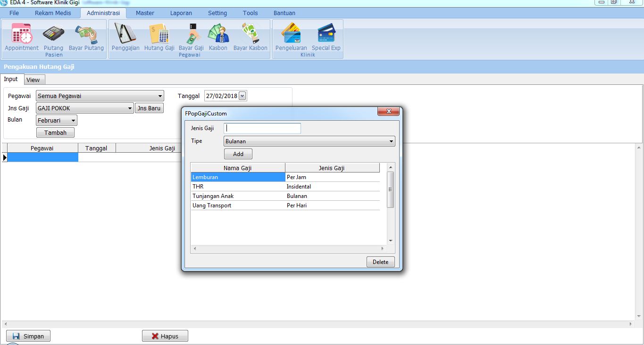Click the current row indicator arrow
The height and width of the screenshot is (345, 644).
[x=5, y=157]
